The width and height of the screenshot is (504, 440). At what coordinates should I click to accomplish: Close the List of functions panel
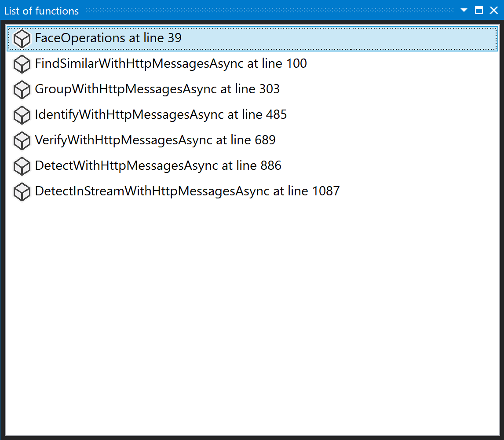[x=494, y=10]
